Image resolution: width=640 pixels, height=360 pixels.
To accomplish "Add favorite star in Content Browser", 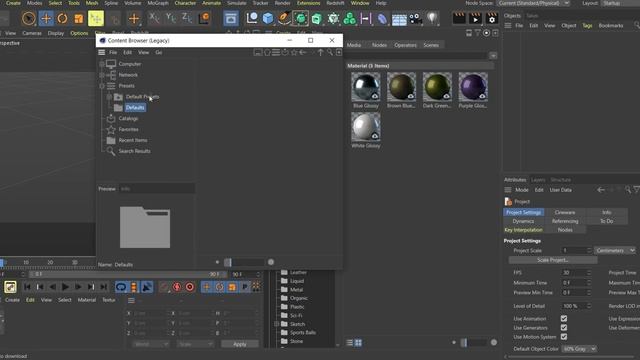I will coord(294,52).
